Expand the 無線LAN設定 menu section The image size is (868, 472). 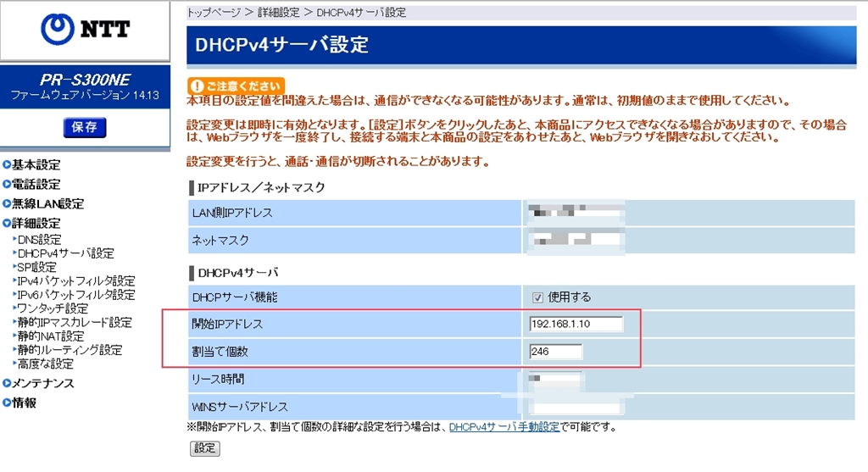tap(43, 203)
